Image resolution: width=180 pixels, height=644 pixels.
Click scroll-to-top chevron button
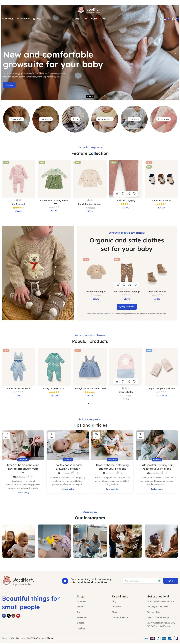[174, 636]
